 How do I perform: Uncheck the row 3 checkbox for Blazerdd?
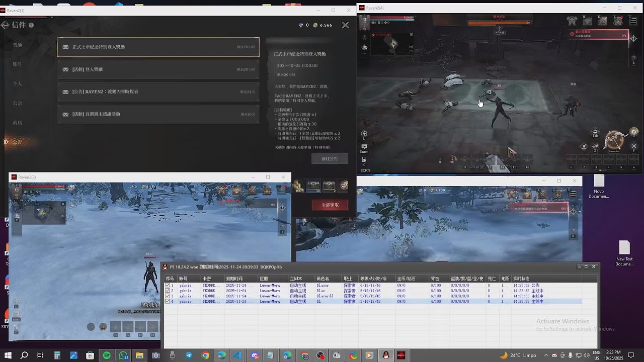pos(168,296)
